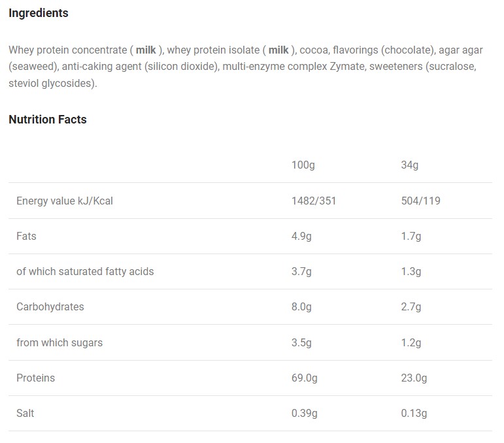Click the 100g column header

click(x=303, y=165)
